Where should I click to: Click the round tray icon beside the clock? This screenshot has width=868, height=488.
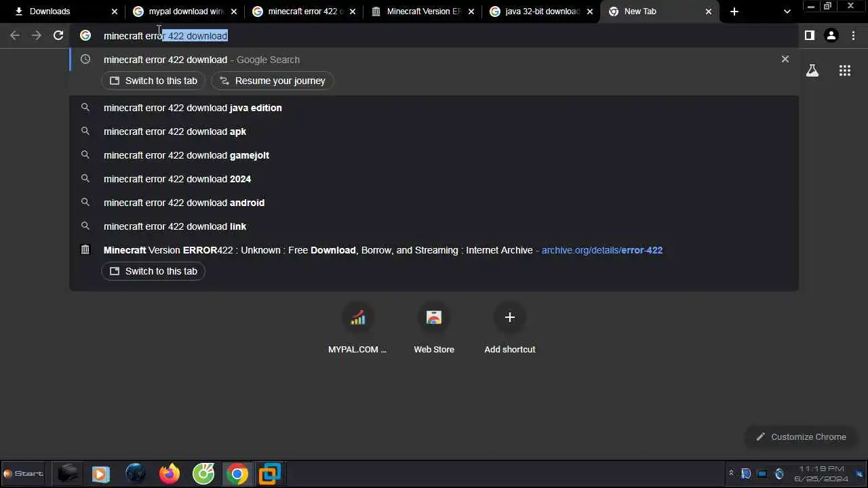click(x=779, y=474)
